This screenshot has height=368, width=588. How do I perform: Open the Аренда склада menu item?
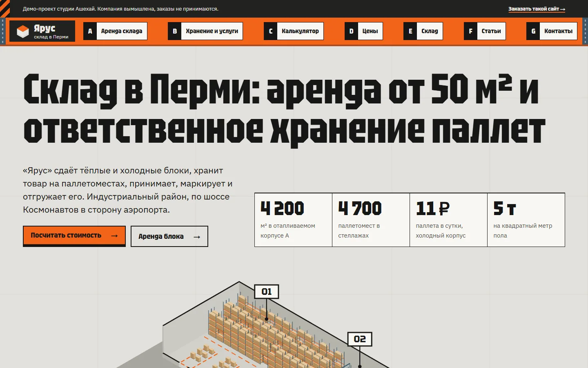(115, 31)
